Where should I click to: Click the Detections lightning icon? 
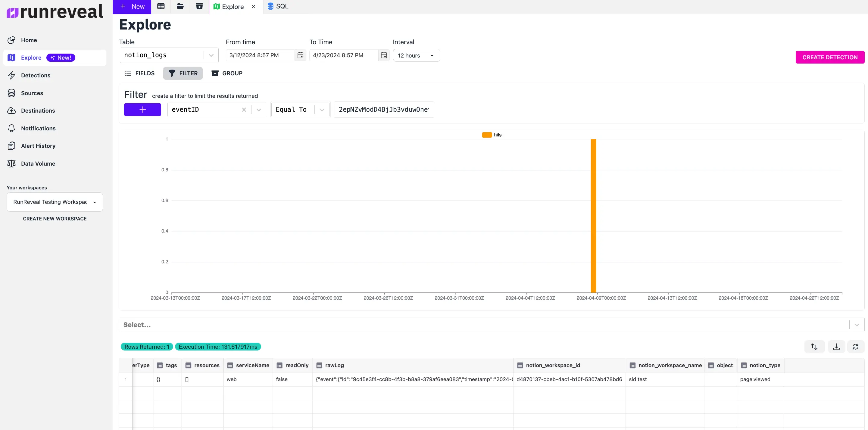pyautogui.click(x=11, y=75)
